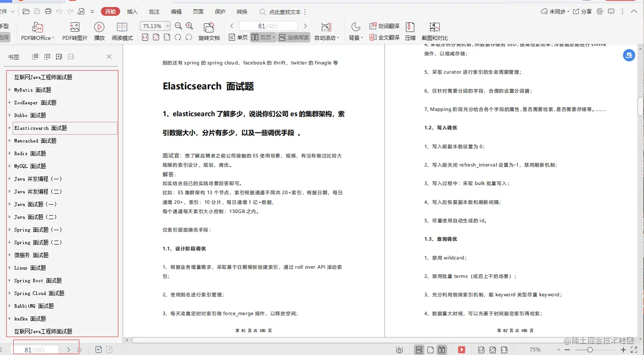Click the red play button in the status bar

(462, 350)
